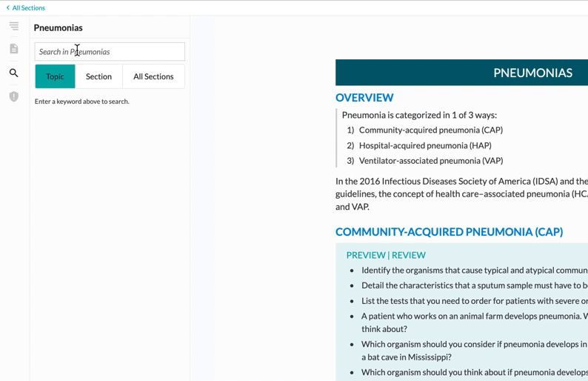The height and width of the screenshot is (381, 588).
Task: Select the Topic search scope tab
Action: 55,76
